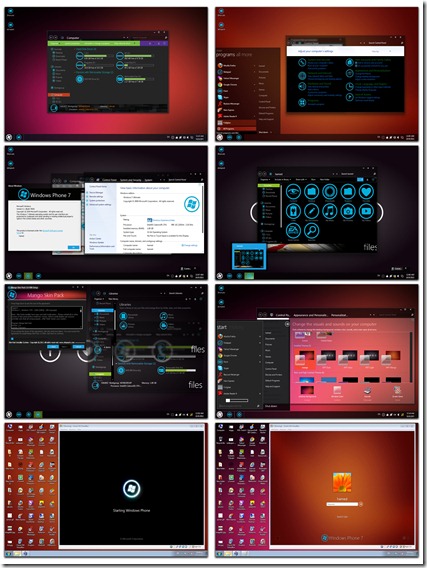Click Burn in the files window toolbar
The width and height of the screenshot is (427, 568).
(x=313, y=179)
